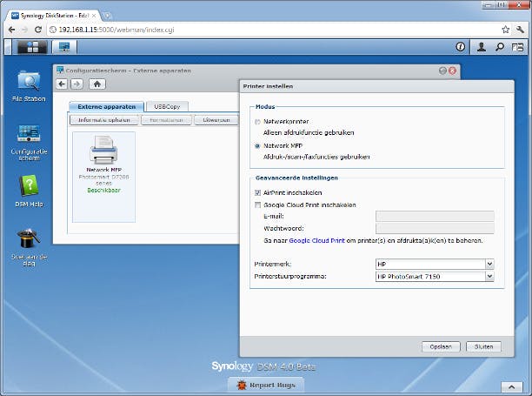This screenshot has height=396, width=532.
Task: Click the browser address bar
Action: pos(273,30)
